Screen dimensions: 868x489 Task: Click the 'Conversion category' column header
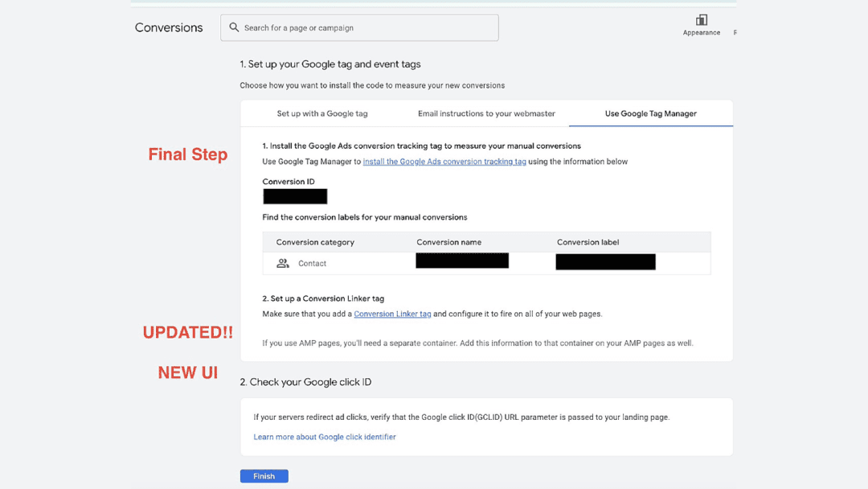pyautogui.click(x=316, y=241)
